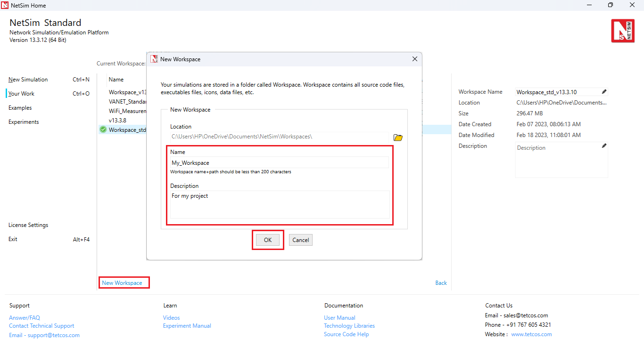The height and width of the screenshot is (339, 644).
Task: Click the Location path field in dialog
Action: [280, 137]
